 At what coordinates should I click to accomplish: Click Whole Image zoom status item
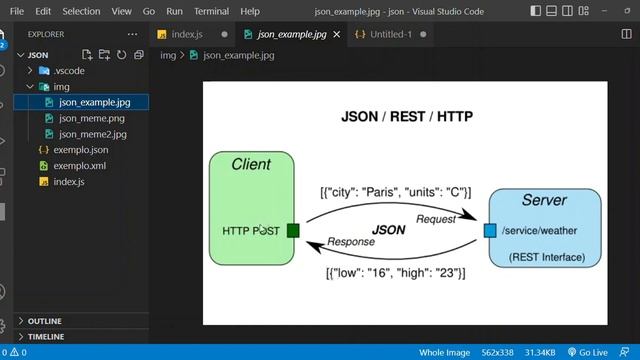(444, 352)
